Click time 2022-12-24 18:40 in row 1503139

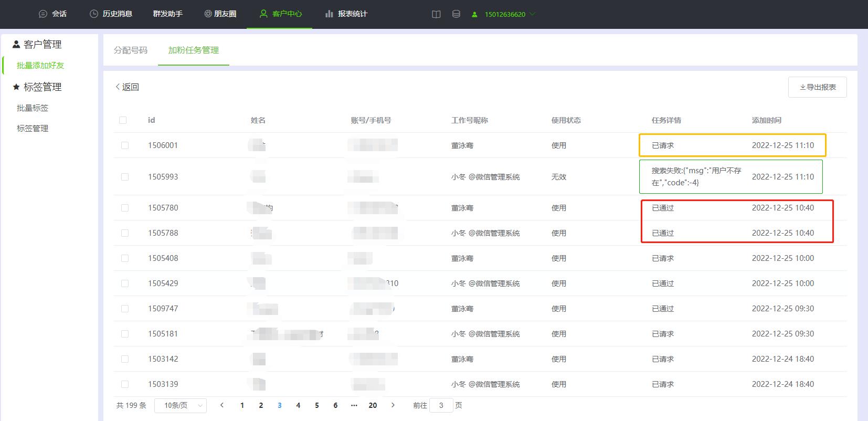click(x=783, y=384)
